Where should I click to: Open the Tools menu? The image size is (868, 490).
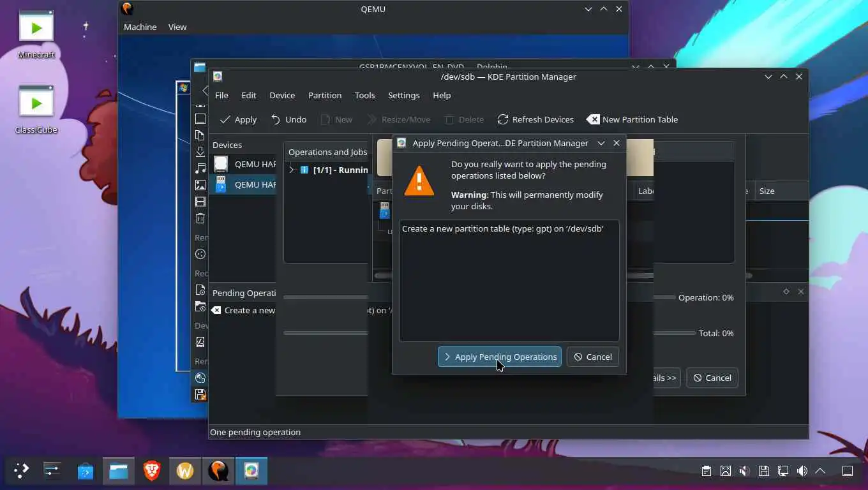[x=364, y=95]
